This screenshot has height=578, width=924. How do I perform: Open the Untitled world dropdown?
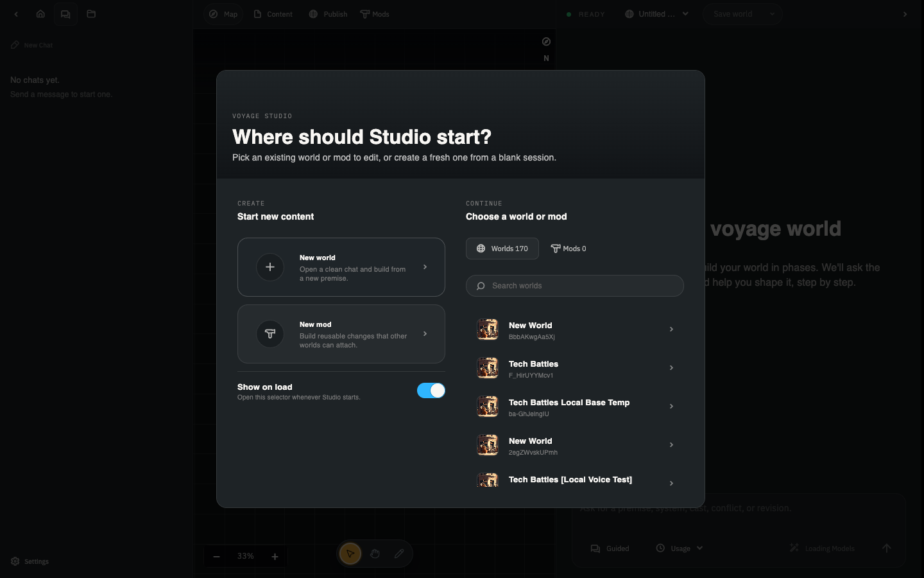[657, 14]
